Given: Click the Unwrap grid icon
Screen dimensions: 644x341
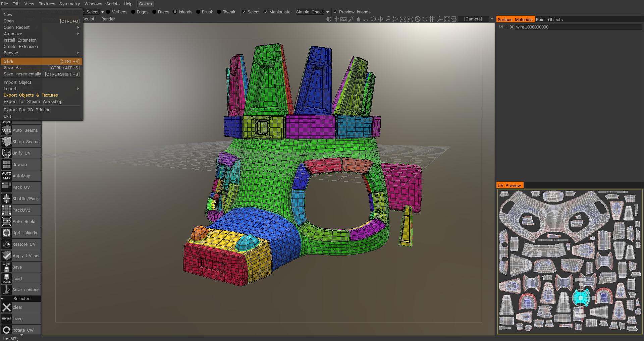Looking at the screenshot, I should click(x=6, y=165).
